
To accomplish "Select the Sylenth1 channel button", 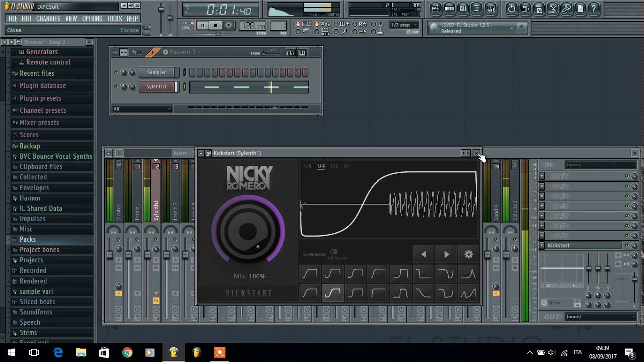I will coord(156,87).
